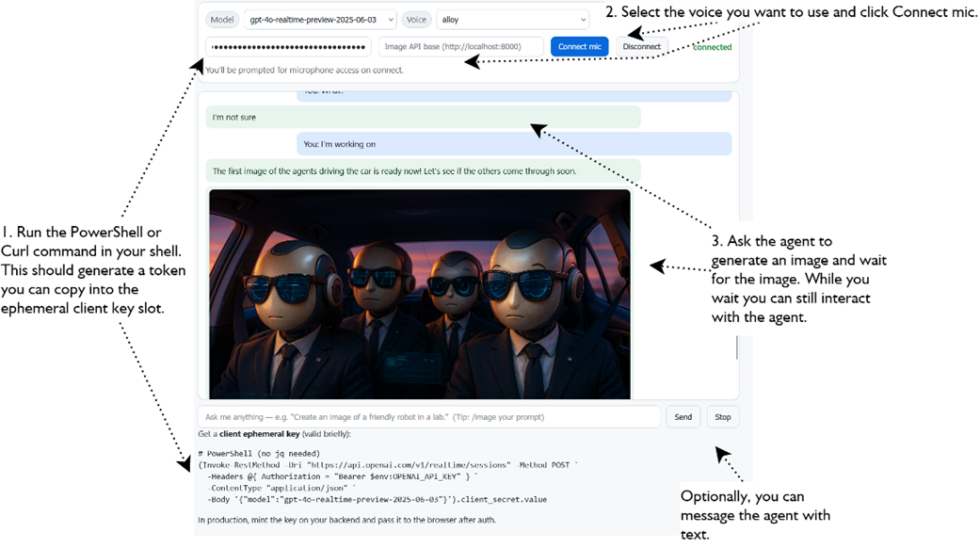The height and width of the screenshot is (548, 980).
Task: Focus the ephemeral client key password field
Action: [x=288, y=47]
